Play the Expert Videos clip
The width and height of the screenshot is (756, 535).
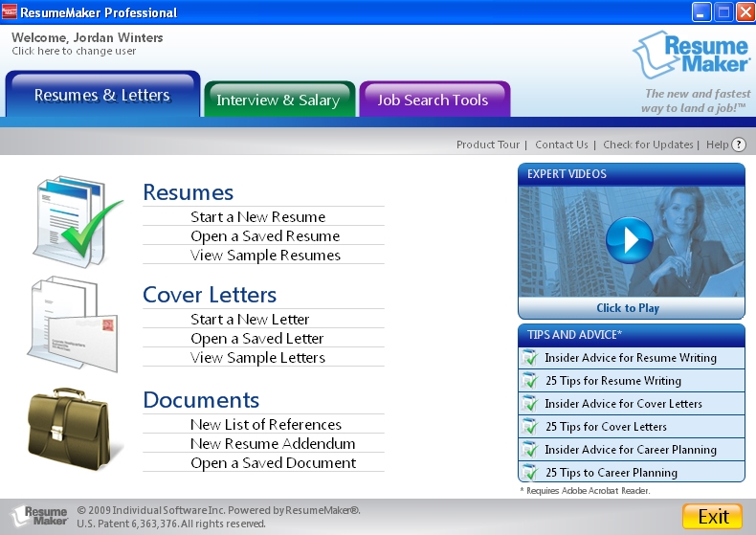click(629, 240)
